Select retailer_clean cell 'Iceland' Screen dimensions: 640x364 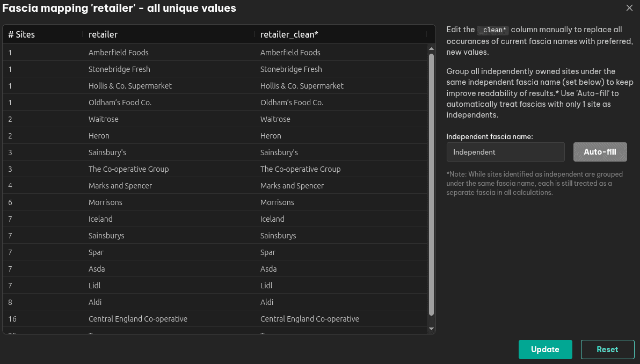pyautogui.click(x=341, y=219)
